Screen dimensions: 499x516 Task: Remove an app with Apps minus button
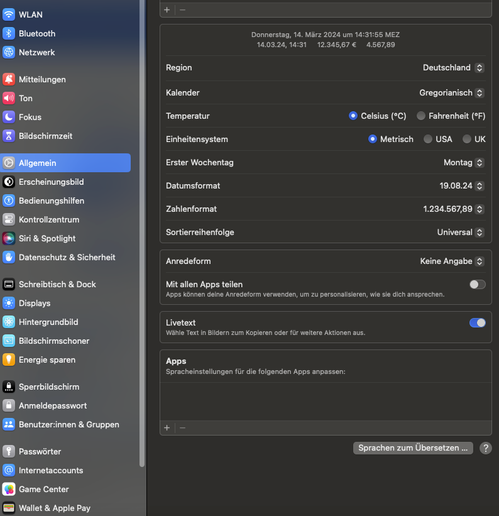pos(182,428)
